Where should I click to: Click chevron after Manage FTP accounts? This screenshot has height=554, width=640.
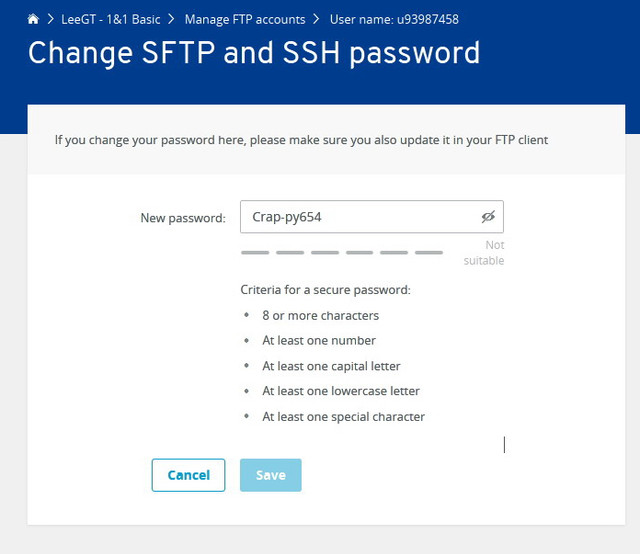click(x=316, y=19)
